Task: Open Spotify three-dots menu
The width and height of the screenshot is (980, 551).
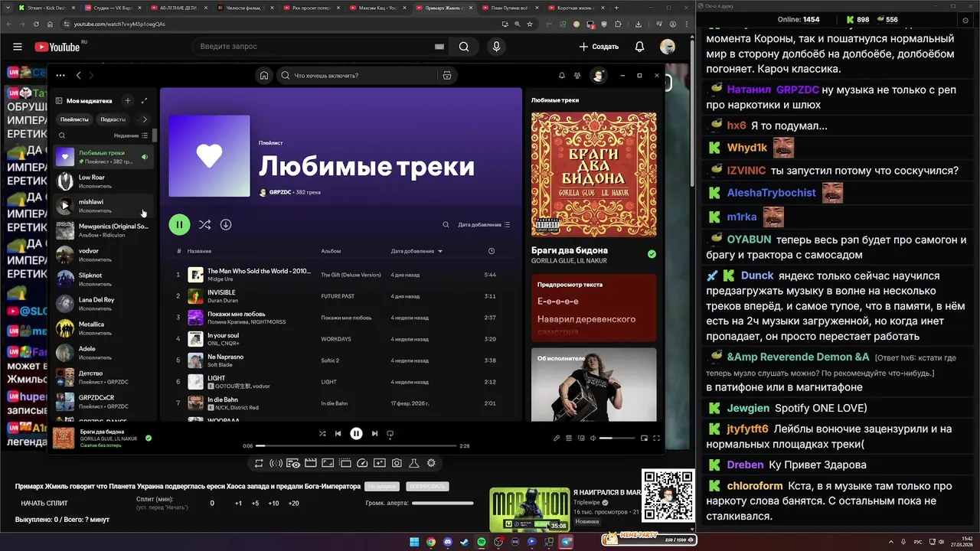Action: (60, 75)
